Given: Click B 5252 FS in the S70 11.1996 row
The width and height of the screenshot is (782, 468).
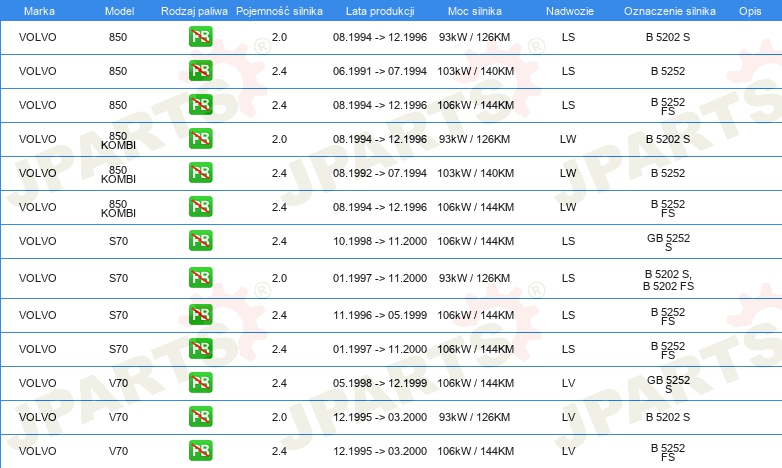Looking at the screenshot, I should [x=668, y=316].
